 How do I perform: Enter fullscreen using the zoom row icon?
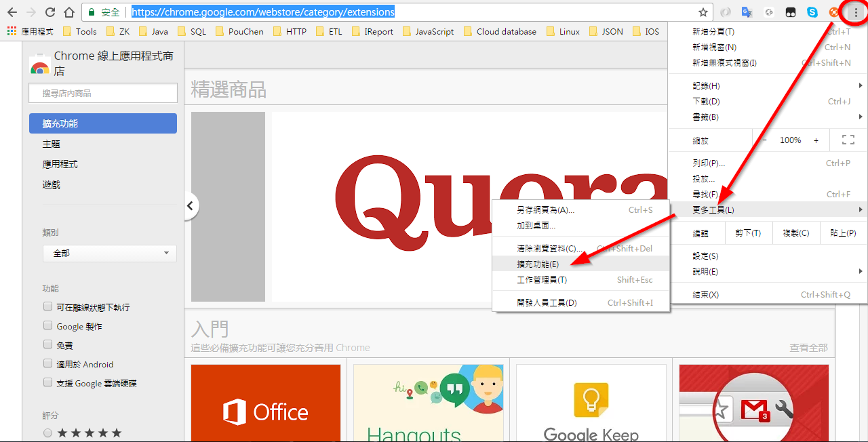[x=848, y=140]
